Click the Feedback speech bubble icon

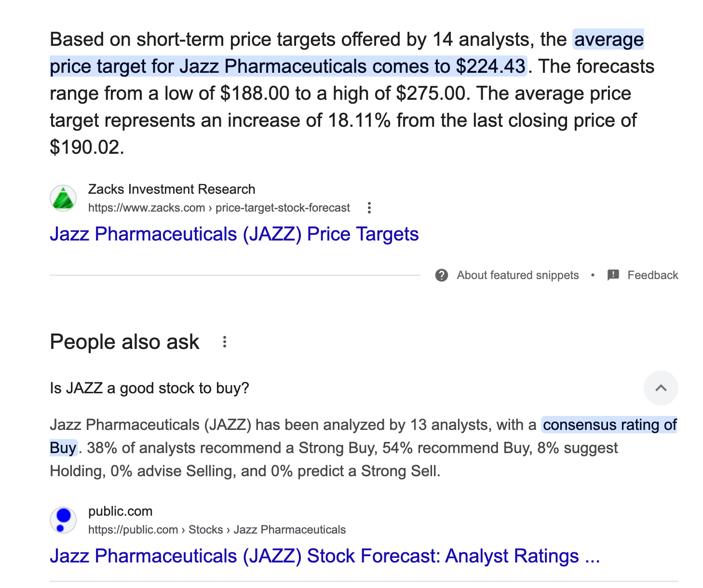[613, 275]
